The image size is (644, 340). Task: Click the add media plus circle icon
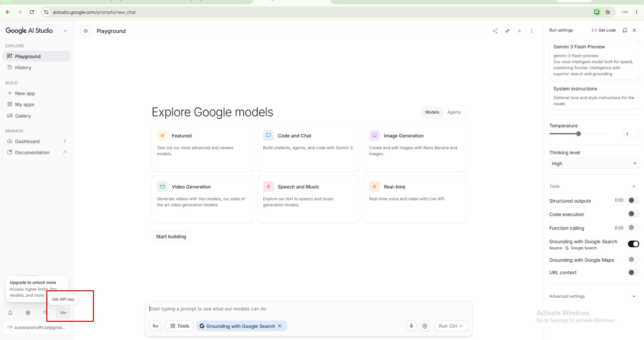[x=425, y=326]
